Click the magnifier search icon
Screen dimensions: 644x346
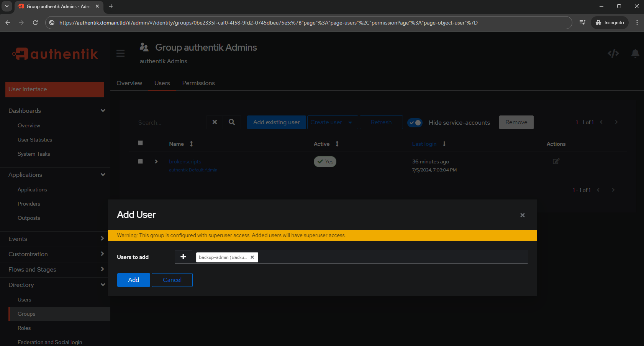click(x=232, y=122)
